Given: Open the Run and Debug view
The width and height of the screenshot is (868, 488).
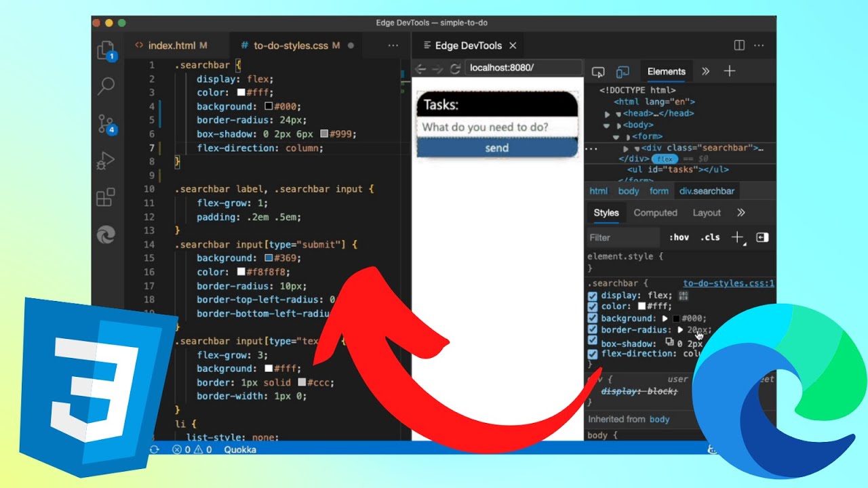Looking at the screenshot, I should click(106, 161).
